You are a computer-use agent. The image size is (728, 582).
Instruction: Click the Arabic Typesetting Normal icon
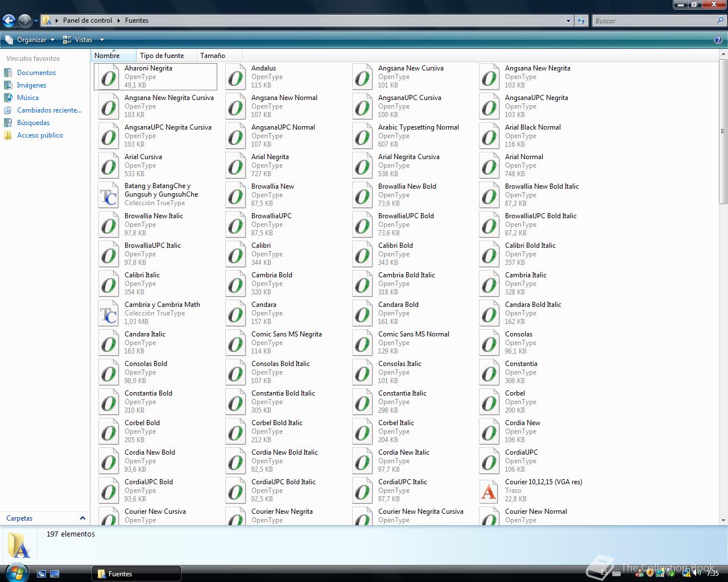tap(362, 136)
